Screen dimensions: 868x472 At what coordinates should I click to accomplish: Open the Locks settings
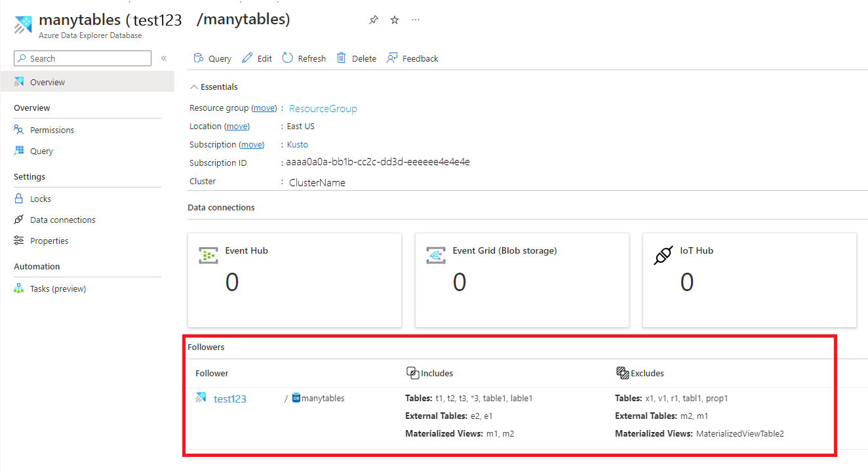point(41,198)
